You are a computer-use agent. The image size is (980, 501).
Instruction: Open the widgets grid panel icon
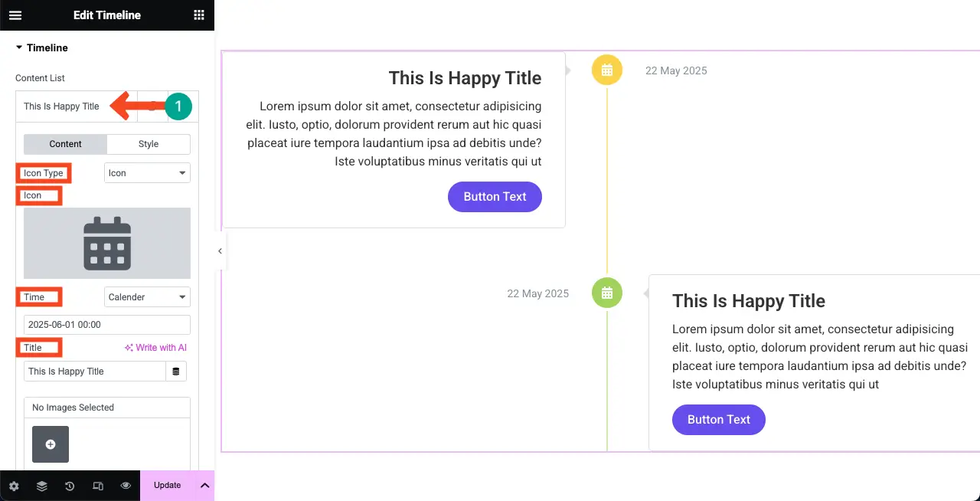[199, 15]
